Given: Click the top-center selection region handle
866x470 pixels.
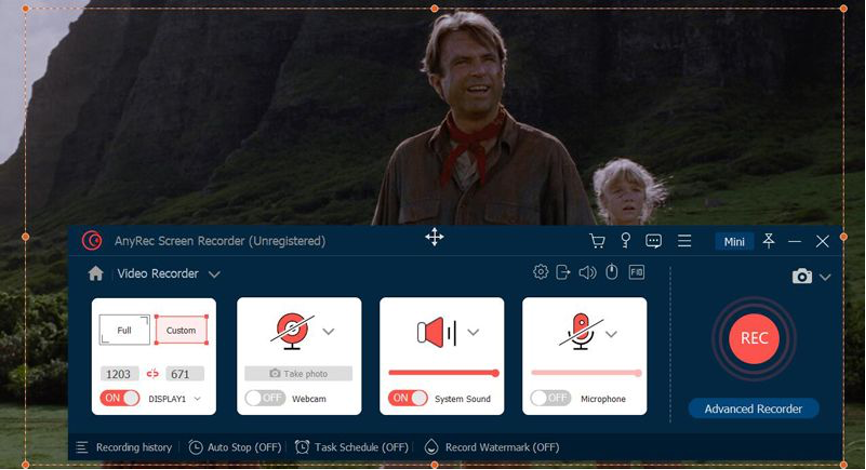Looking at the screenshot, I should tap(434, 8).
